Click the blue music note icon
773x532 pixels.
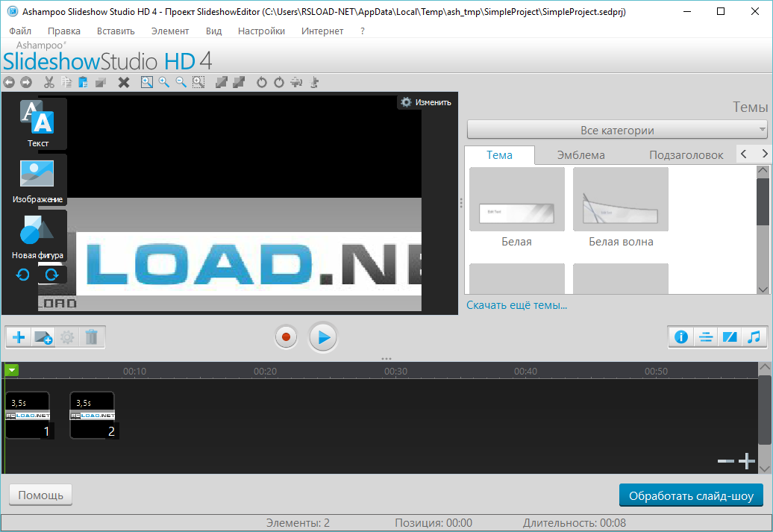[754, 337]
